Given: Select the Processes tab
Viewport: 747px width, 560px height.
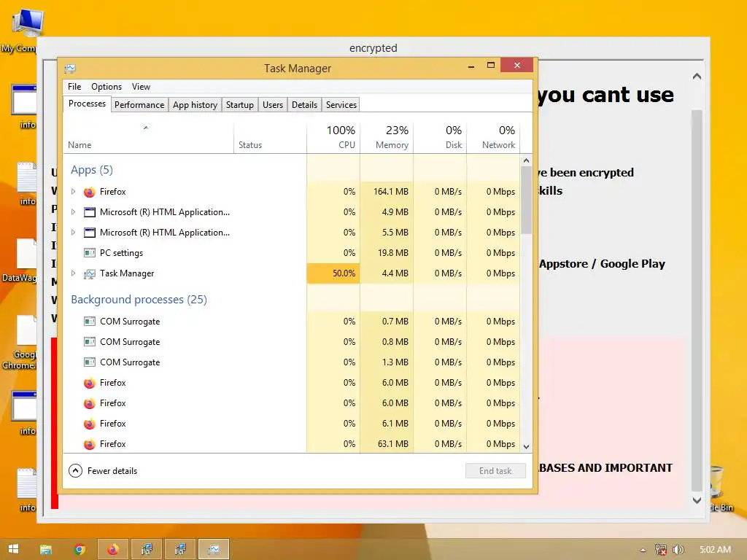Looking at the screenshot, I should pos(88,104).
